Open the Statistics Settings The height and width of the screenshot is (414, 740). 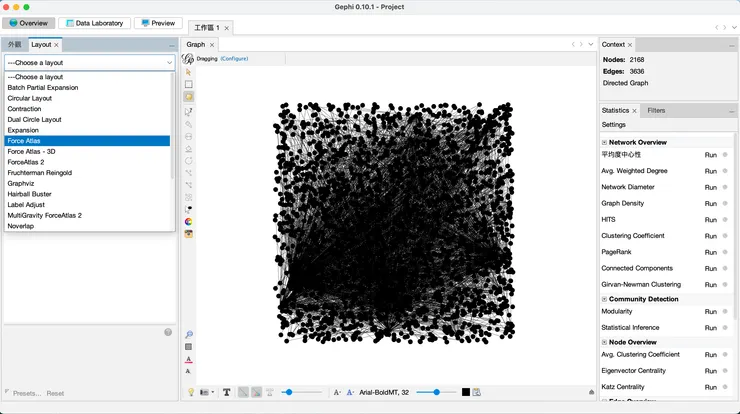(614, 125)
